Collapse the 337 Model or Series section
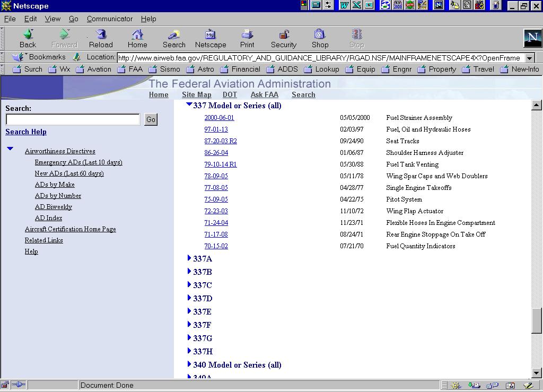This screenshot has width=543, height=392. click(189, 105)
